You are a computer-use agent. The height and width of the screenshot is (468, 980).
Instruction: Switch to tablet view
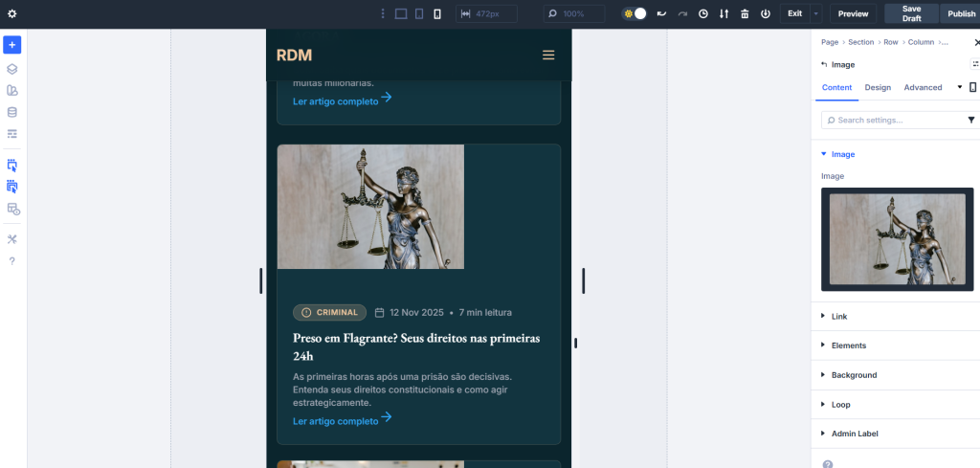click(x=419, y=13)
